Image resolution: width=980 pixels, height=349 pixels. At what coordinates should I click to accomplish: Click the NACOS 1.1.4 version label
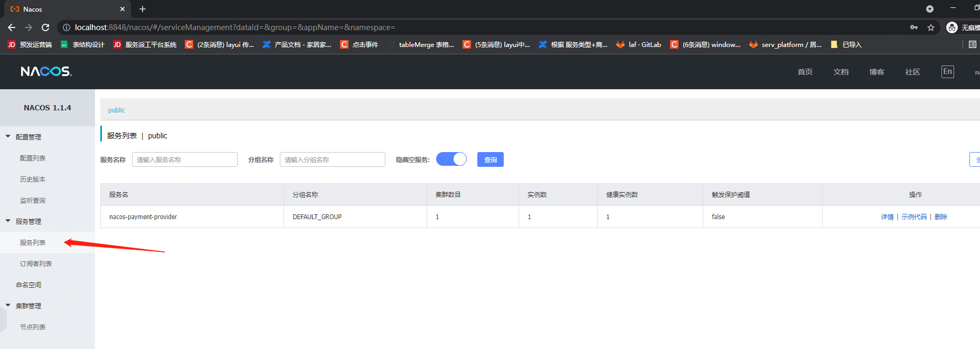[x=48, y=108]
